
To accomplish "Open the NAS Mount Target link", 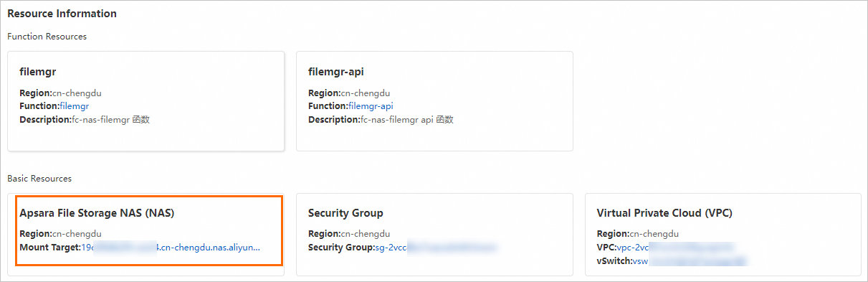I will (170, 248).
